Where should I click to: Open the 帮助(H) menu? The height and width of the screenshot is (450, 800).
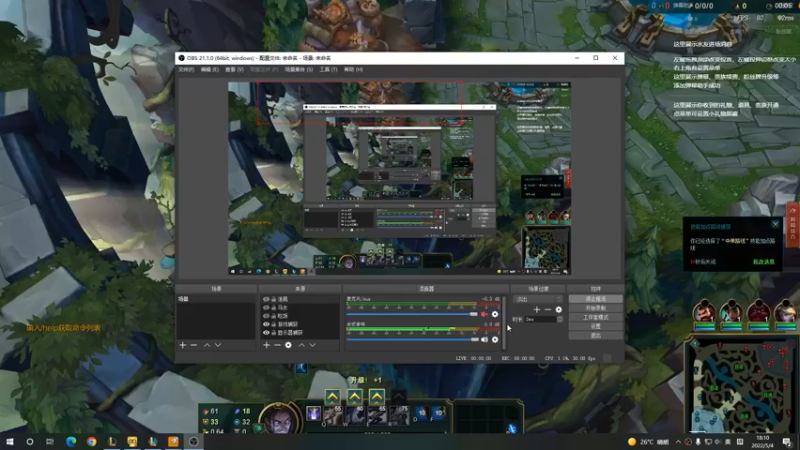click(353, 69)
